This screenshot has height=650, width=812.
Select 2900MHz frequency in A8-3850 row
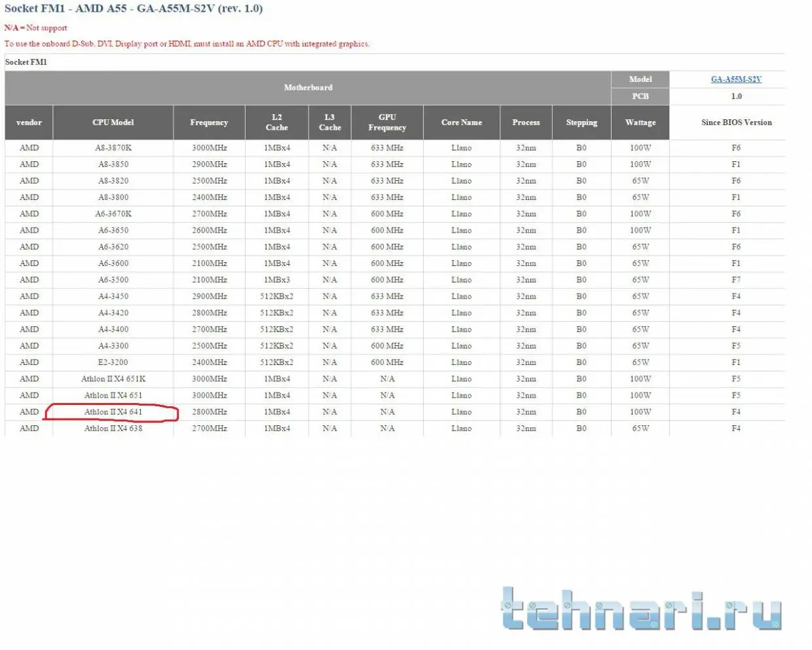tap(210, 164)
